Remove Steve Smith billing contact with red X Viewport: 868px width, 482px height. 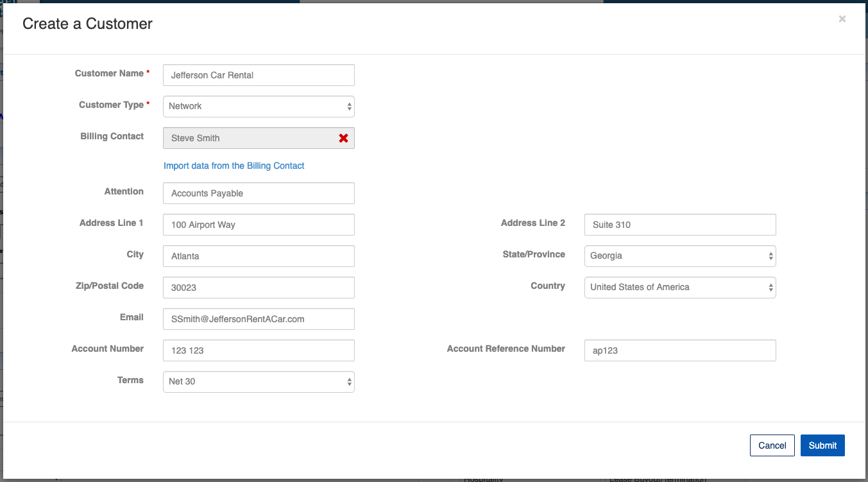pyautogui.click(x=343, y=138)
